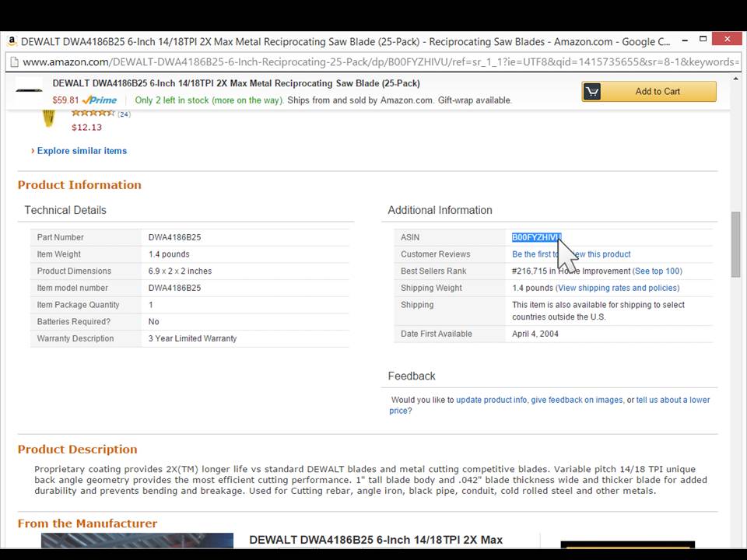747x560 pixels.
Task: Click the Prime logo beside the $59.81 price
Action: click(100, 100)
